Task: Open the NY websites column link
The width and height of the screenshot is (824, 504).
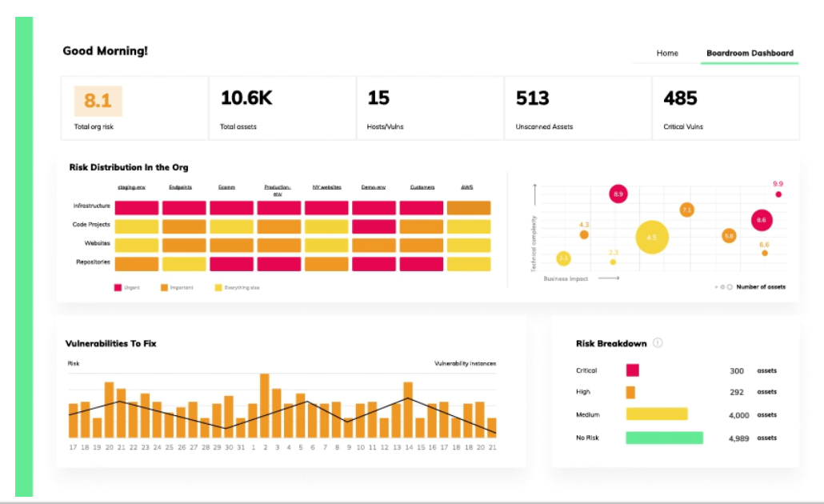Action: pos(327,187)
